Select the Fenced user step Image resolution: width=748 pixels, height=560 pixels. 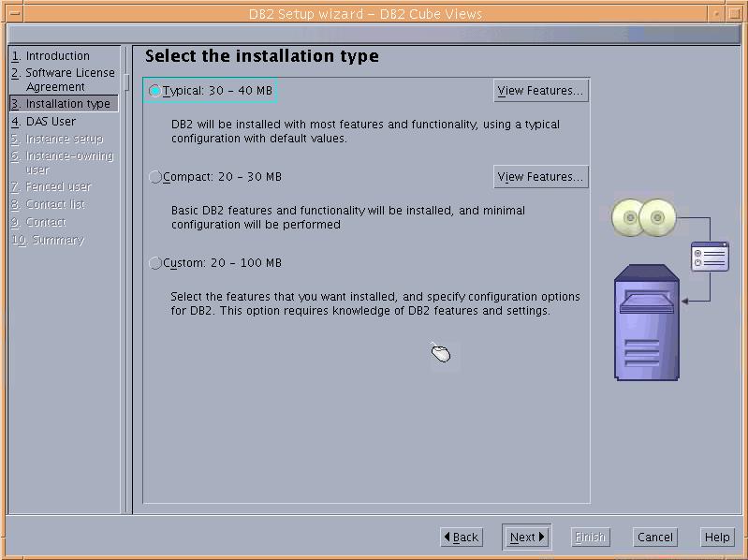click(x=51, y=186)
